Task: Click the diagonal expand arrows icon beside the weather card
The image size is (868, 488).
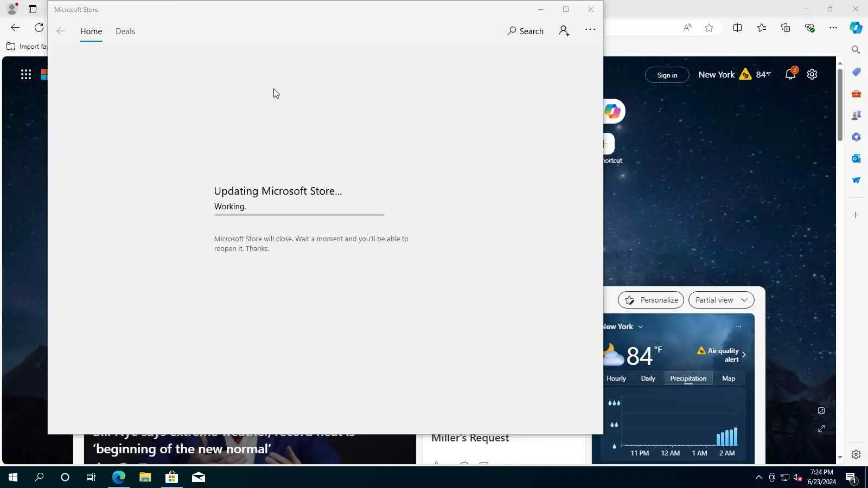Action: 821,428
